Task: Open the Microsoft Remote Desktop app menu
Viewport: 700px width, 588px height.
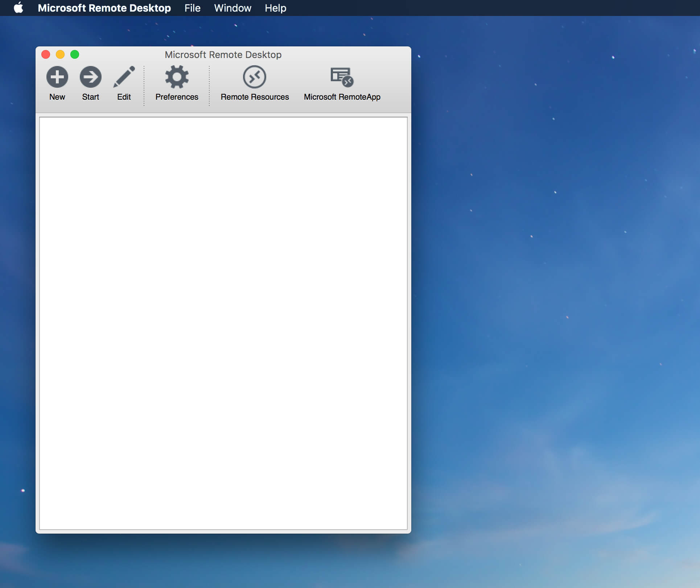Action: coord(104,8)
